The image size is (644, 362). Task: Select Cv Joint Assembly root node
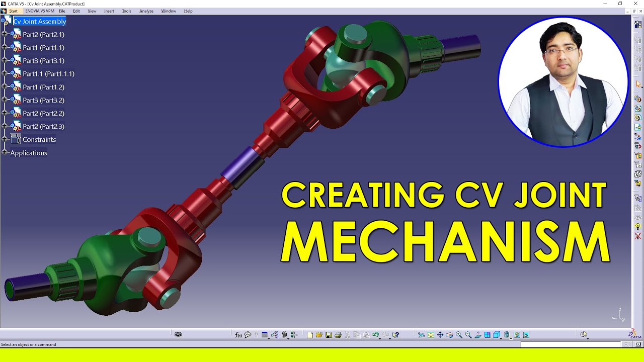(40, 21)
